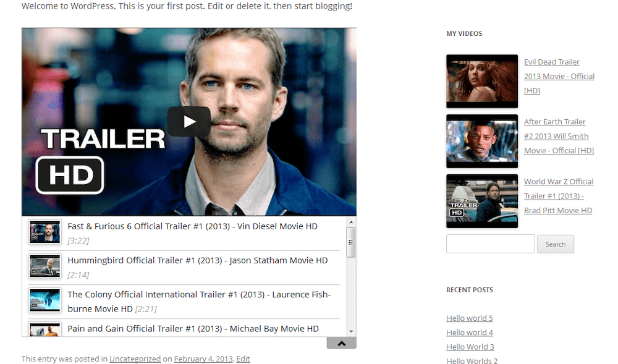Select The Colony trailer playlist thumbnail
Screen dimensions: 618x364
click(45, 300)
